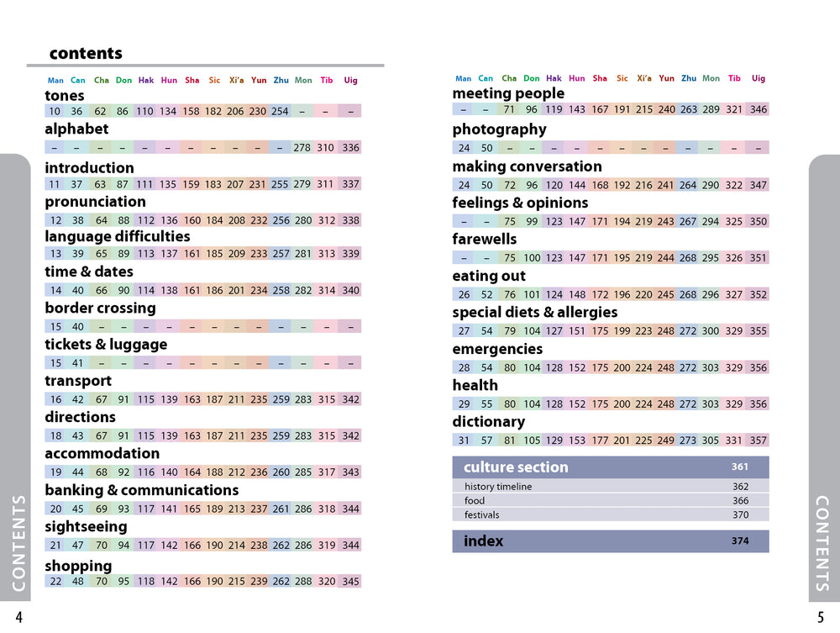The width and height of the screenshot is (840, 633).
Task: Click the 'contents' title at top
Action: click(x=86, y=54)
